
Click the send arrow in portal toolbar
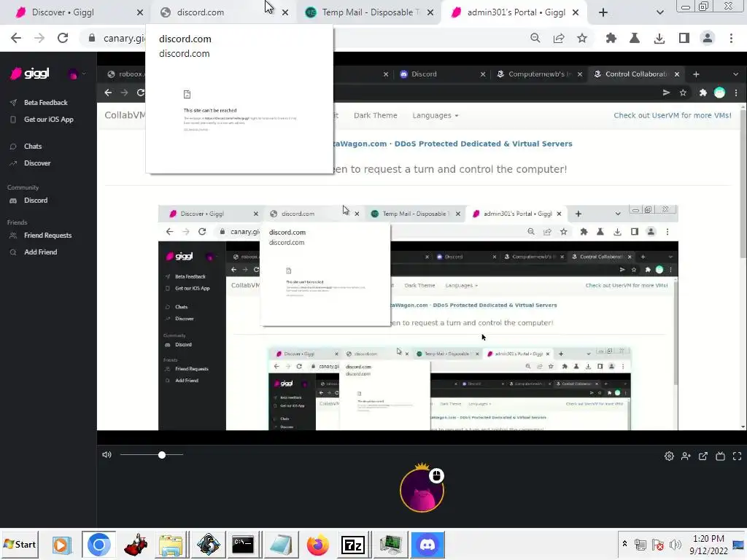(x=666, y=93)
